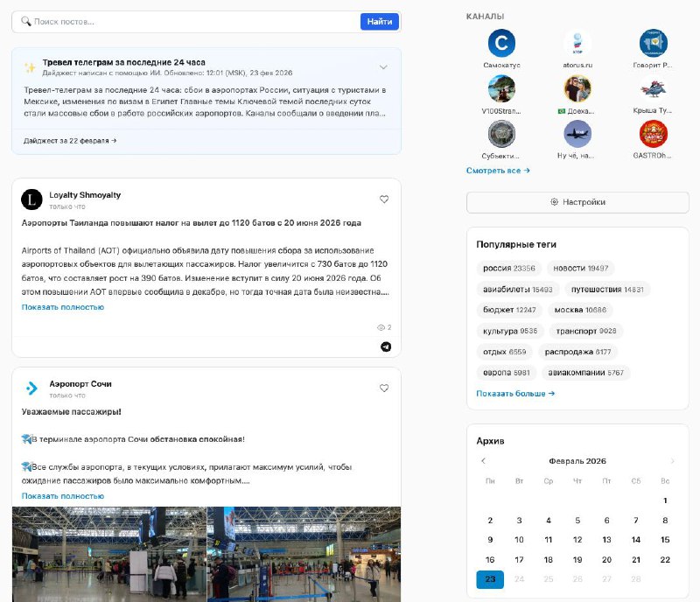Viewport: 700px width, 602px height.
Task: Follow the Смотреть все channels link
Action: point(498,171)
